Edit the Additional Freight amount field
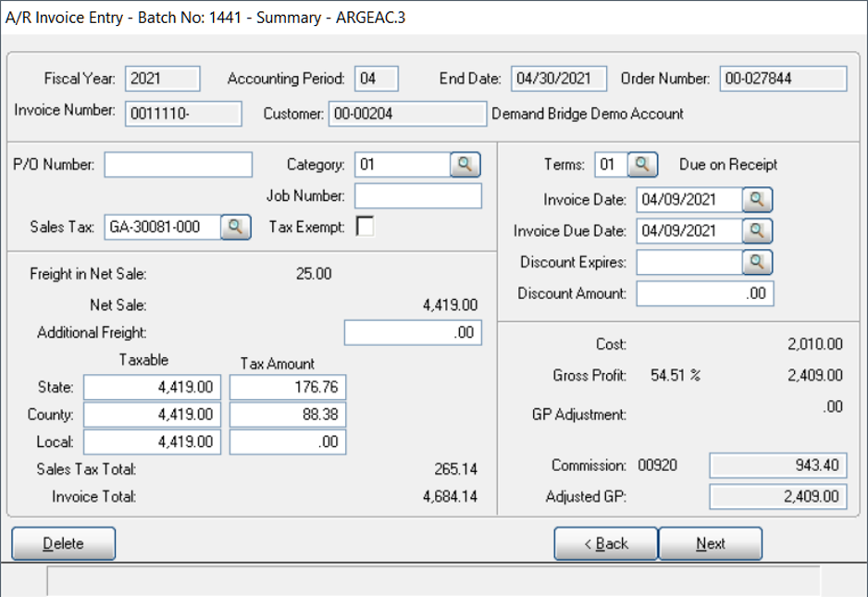The width and height of the screenshot is (868, 597). point(413,333)
